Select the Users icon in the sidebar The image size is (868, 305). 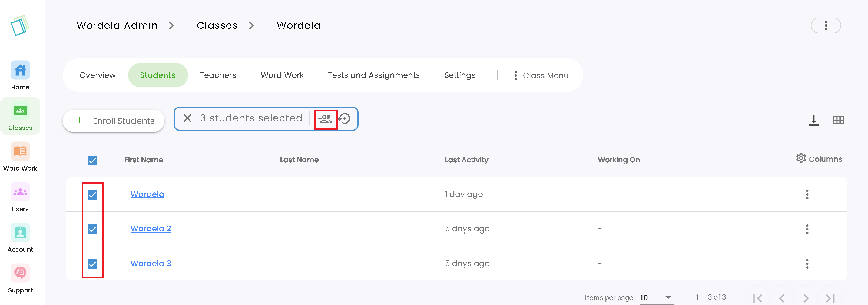pyautogui.click(x=20, y=192)
